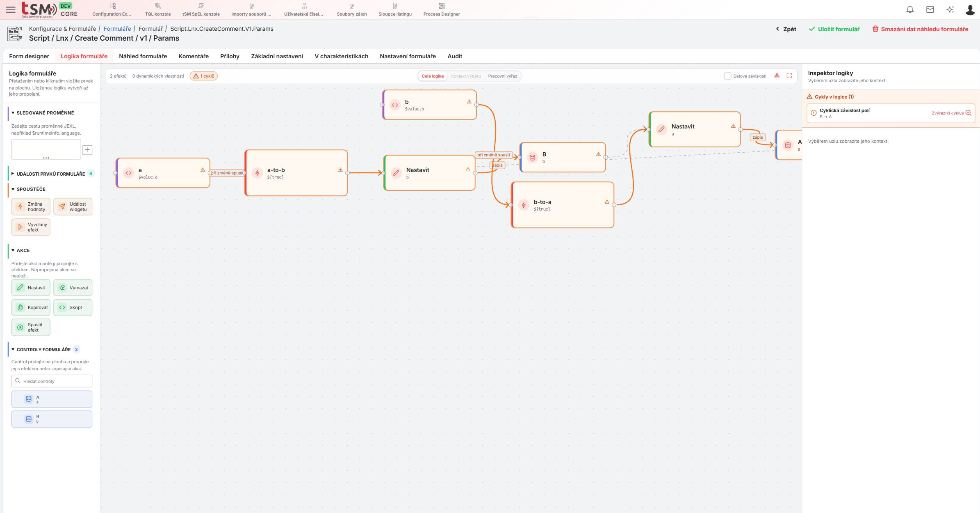
Task: Open Process Designer shortcut
Action: coord(442,10)
